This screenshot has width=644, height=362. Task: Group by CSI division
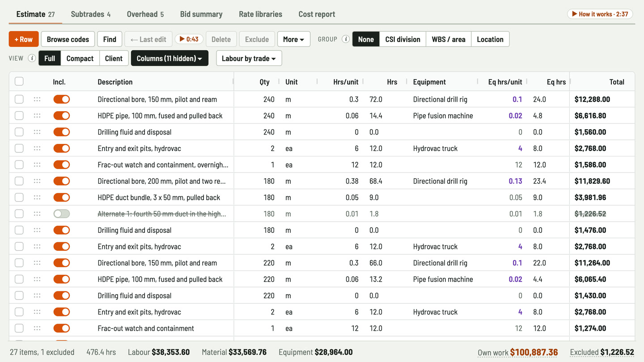coord(402,39)
